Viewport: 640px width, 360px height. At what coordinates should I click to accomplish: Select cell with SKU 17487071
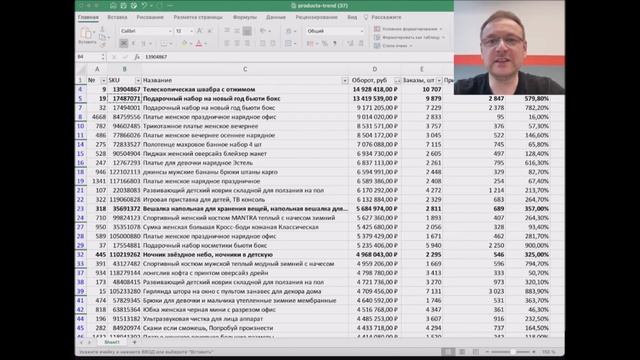(x=124, y=98)
